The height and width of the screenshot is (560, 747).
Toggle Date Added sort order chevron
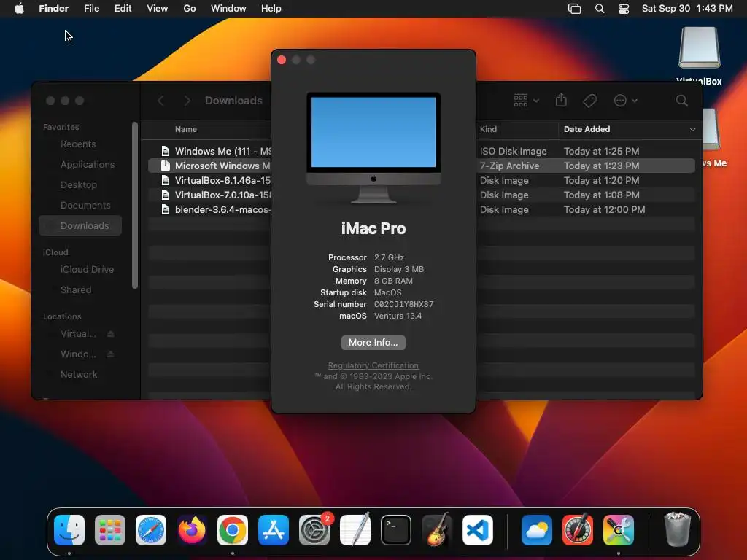tap(692, 130)
